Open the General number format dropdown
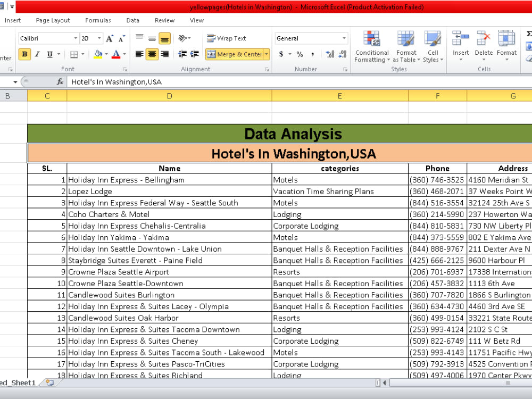Viewport: 532px width, 399px height. [344, 38]
